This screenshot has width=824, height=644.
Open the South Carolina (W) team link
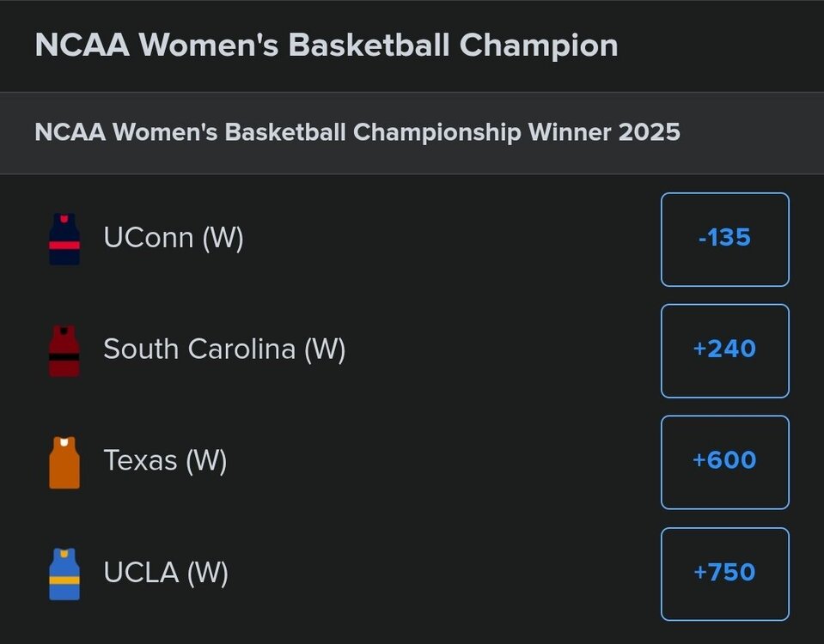coord(224,349)
